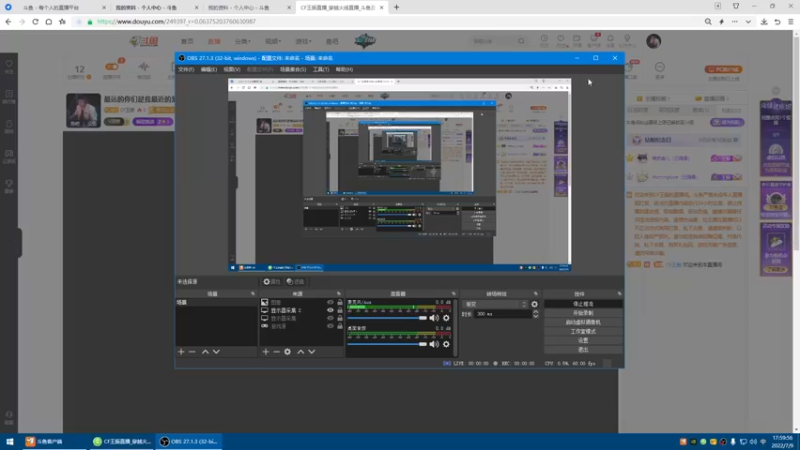Open source properties gear in Sources toolbar
800x450 pixels.
tap(288, 352)
